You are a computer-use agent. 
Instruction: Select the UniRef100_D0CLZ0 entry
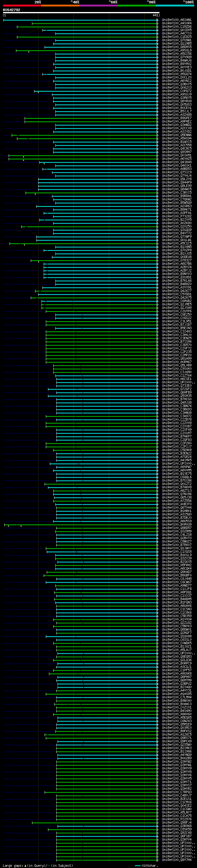(177, 78)
